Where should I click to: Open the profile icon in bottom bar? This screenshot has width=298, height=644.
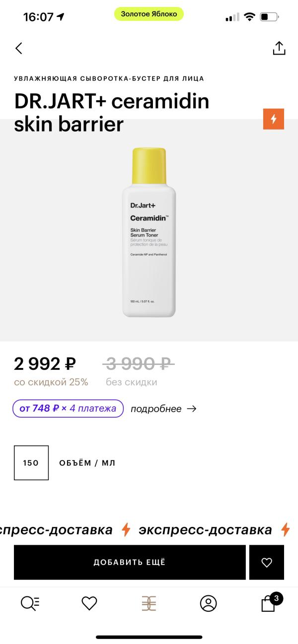pos(208,603)
